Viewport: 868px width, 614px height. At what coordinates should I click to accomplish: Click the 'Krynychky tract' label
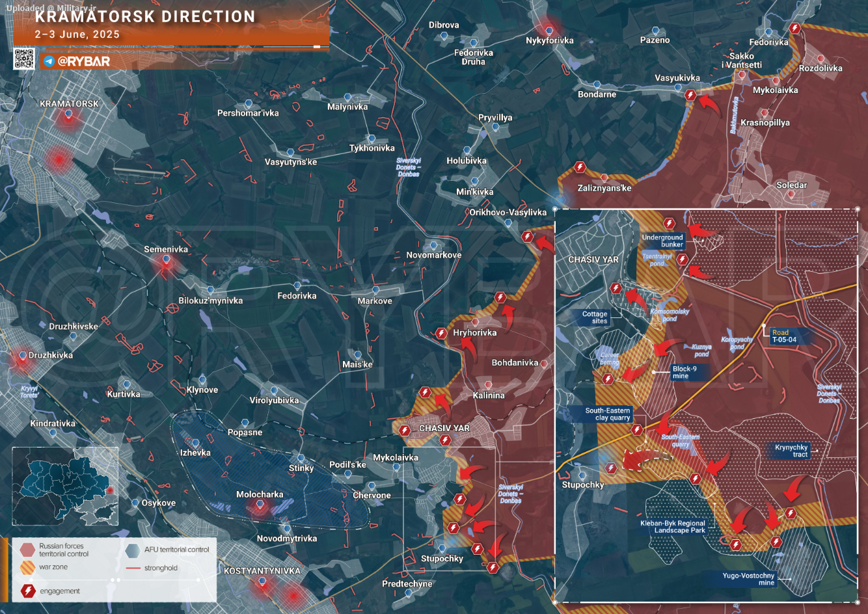(791, 451)
